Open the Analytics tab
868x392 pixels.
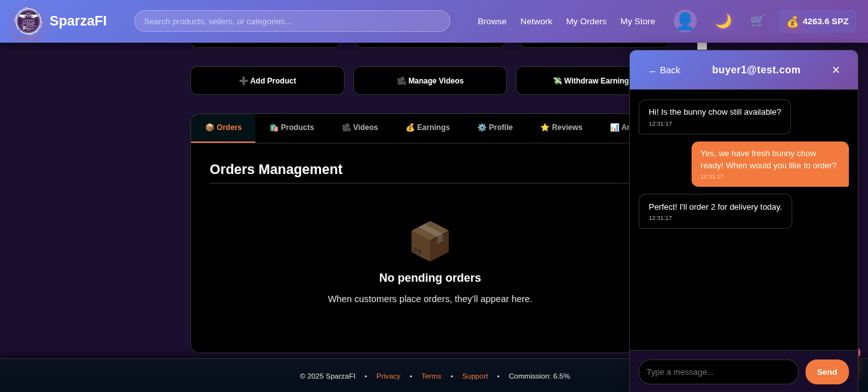coord(615,127)
